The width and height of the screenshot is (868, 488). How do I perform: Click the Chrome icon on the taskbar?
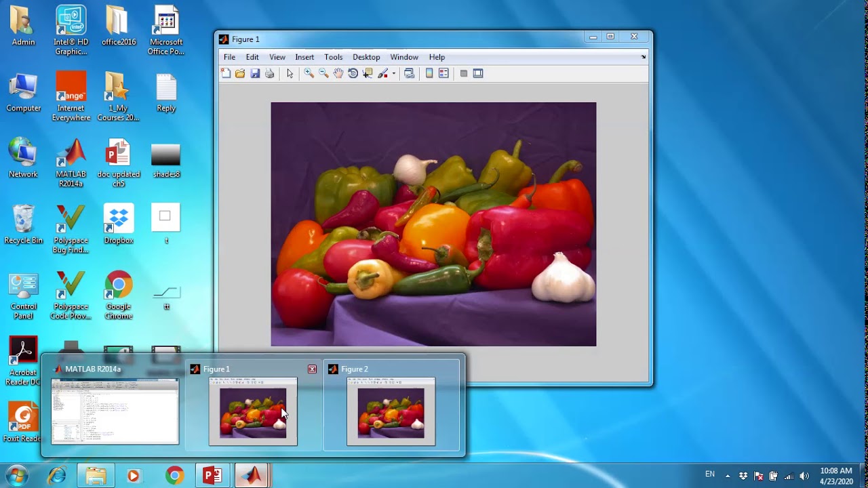(174, 476)
